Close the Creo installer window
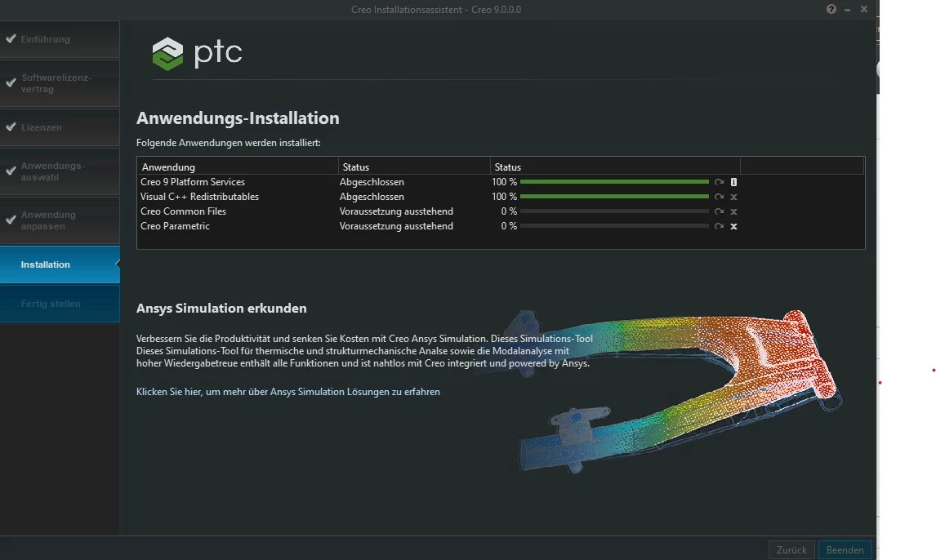 click(864, 9)
